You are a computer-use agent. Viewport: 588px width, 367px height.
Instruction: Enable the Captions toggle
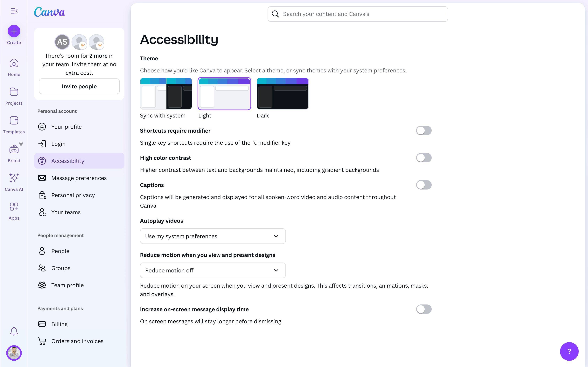point(423,185)
